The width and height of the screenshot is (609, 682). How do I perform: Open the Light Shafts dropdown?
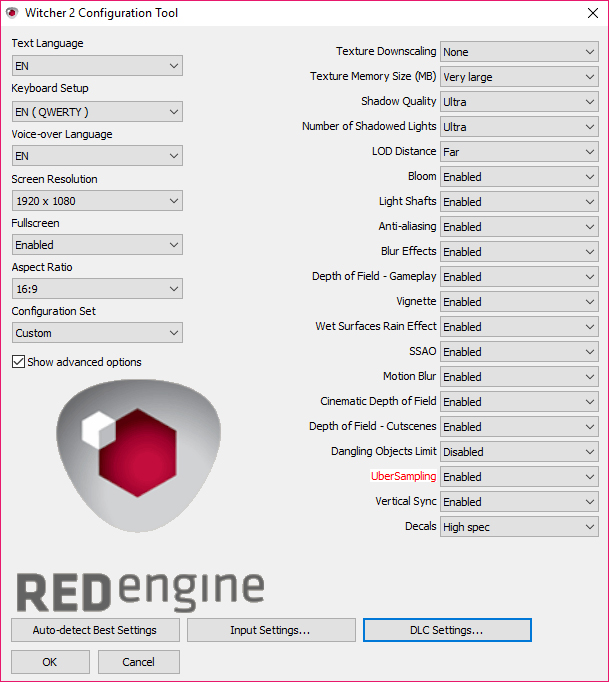coord(519,202)
